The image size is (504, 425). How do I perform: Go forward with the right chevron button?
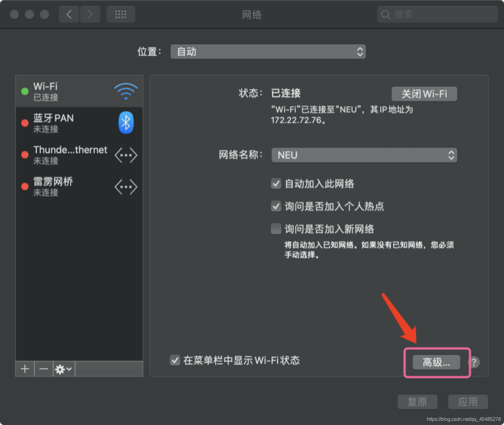click(x=90, y=14)
